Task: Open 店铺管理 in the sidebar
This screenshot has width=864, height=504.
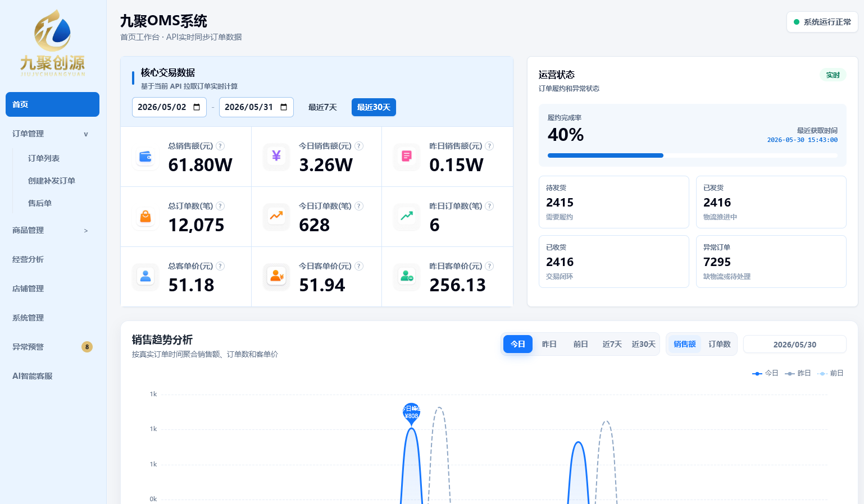Action: (52, 288)
